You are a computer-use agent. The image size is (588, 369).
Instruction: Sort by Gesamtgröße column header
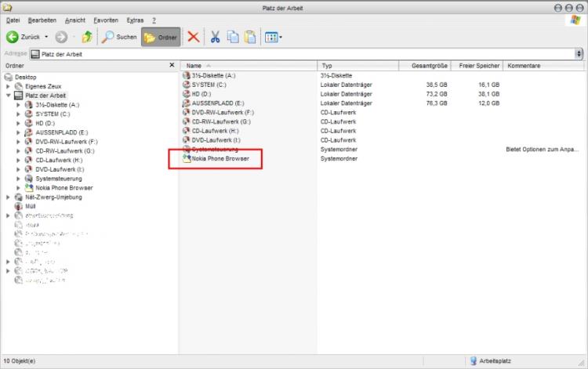[425, 66]
